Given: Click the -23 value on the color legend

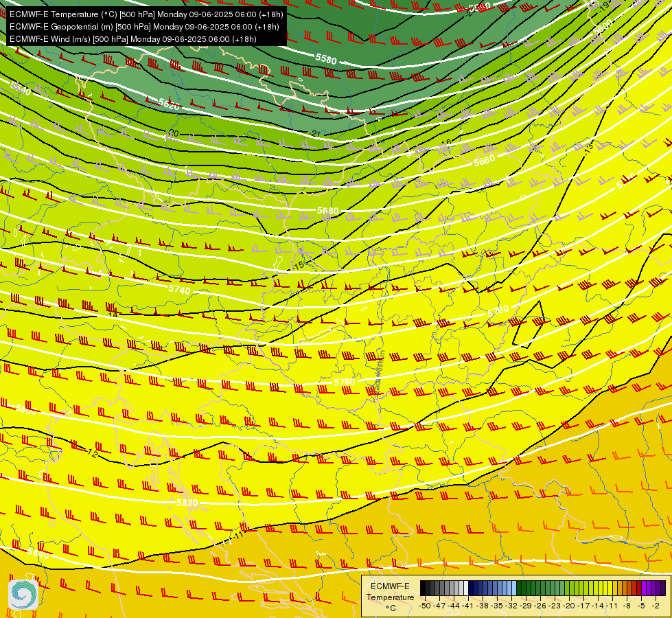Looking at the screenshot, I should 555,606.
